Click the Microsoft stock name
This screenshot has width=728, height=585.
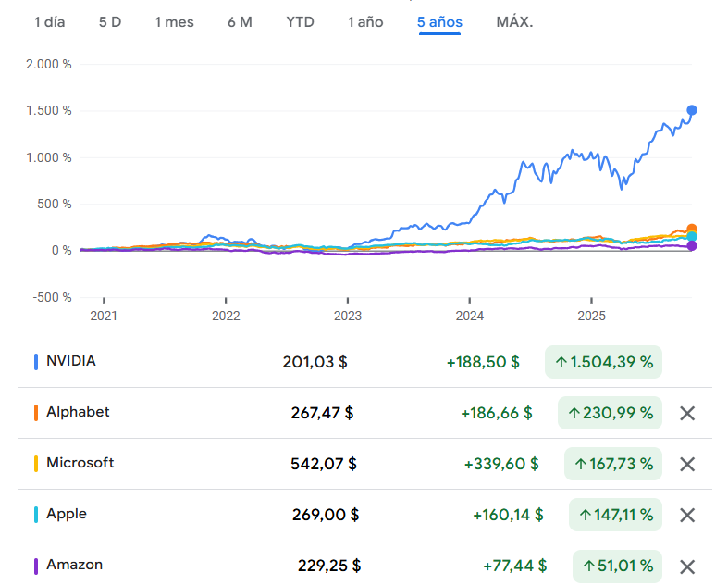(80, 463)
